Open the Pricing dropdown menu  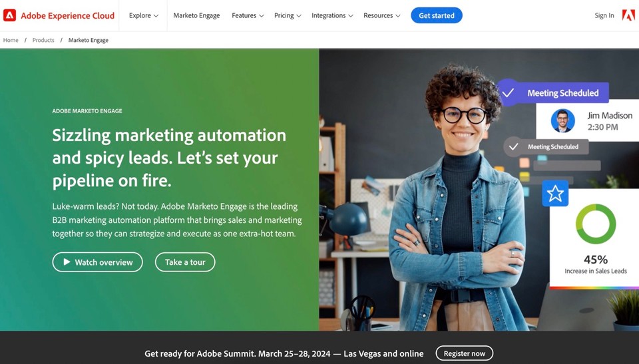pyautogui.click(x=288, y=15)
